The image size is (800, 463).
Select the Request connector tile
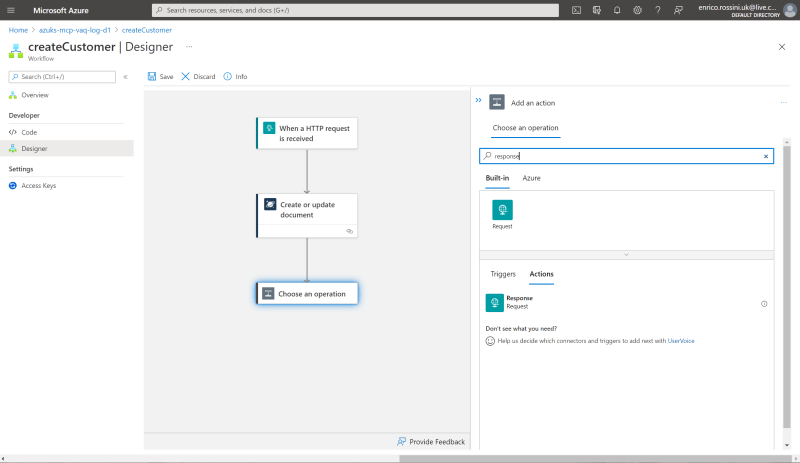(x=503, y=214)
